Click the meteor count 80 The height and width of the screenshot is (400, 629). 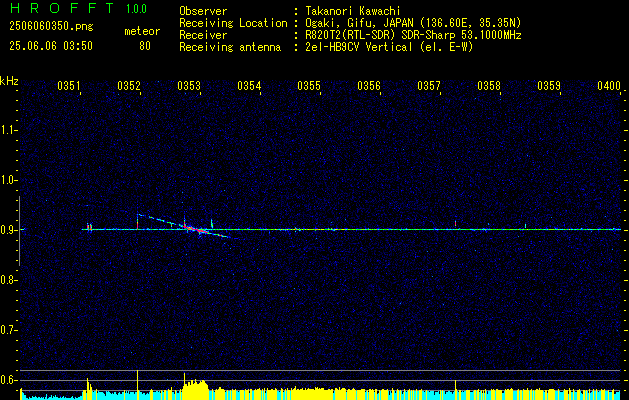coord(145,46)
